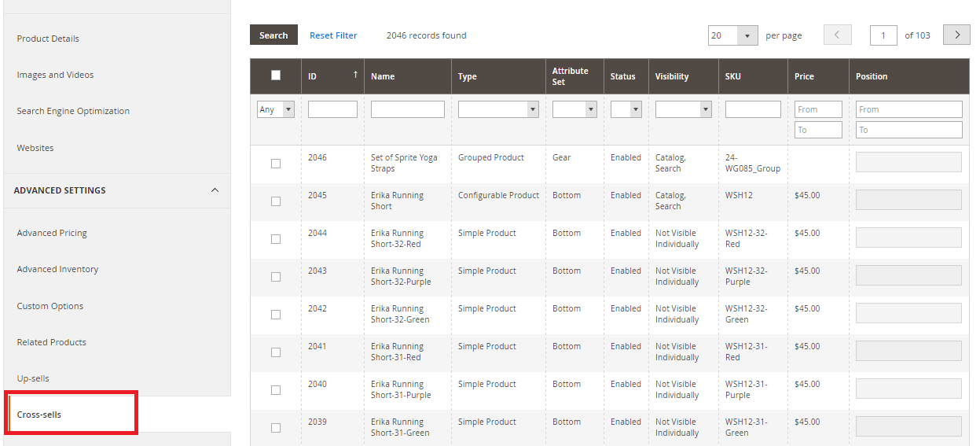Sort by the ID column arrow

[355, 75]
